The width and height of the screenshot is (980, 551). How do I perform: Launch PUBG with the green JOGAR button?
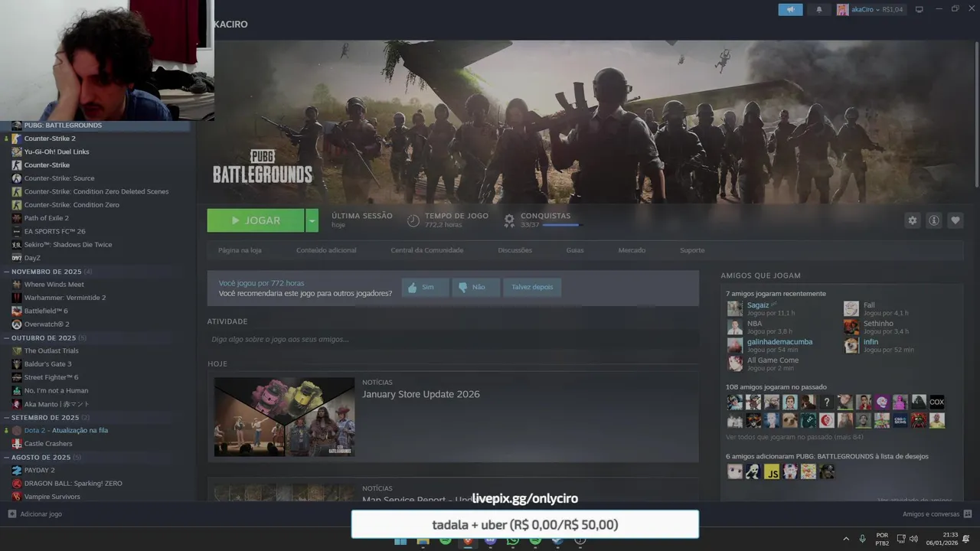click(x=256, y=220)
